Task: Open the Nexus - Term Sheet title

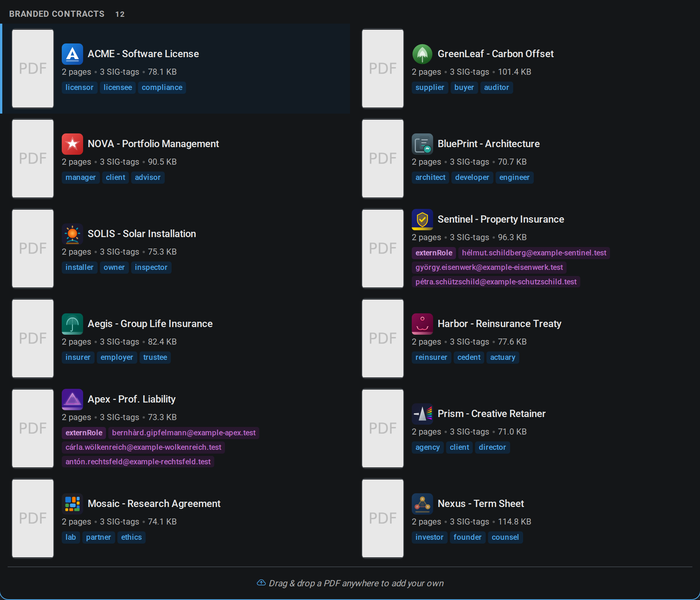Action: (480, 504)
